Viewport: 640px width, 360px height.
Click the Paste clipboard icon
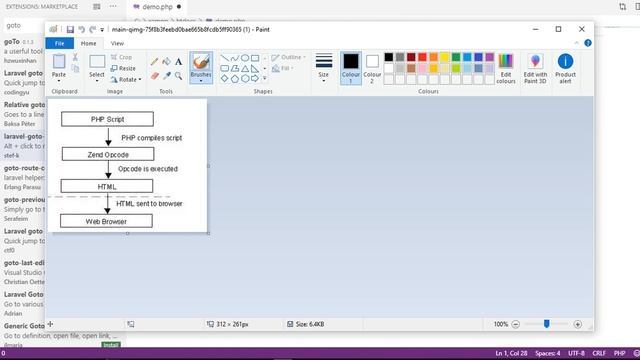(x=59, y=62)
